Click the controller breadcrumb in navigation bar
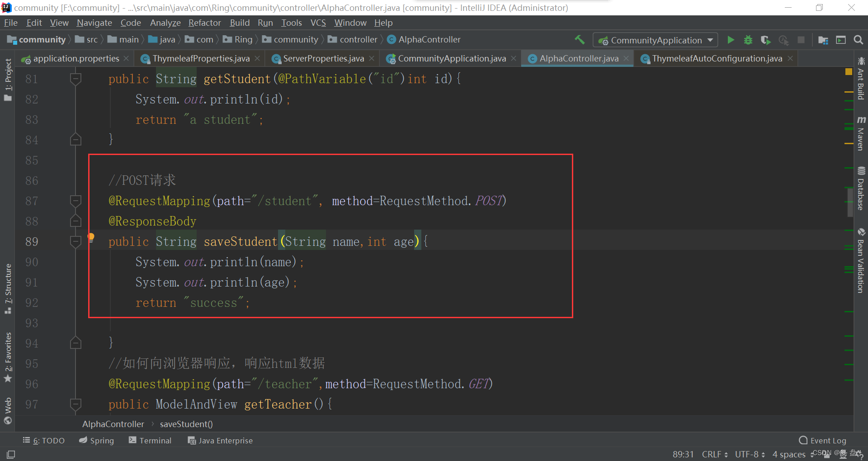This screenshot has height=461, width=868. click(x=353, y=40)
